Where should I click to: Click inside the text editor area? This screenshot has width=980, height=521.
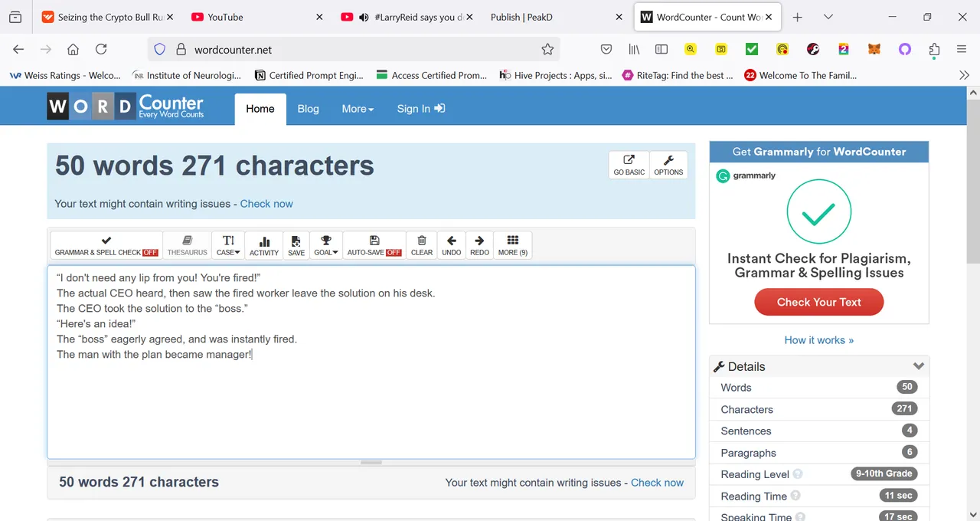pos(371,362)
